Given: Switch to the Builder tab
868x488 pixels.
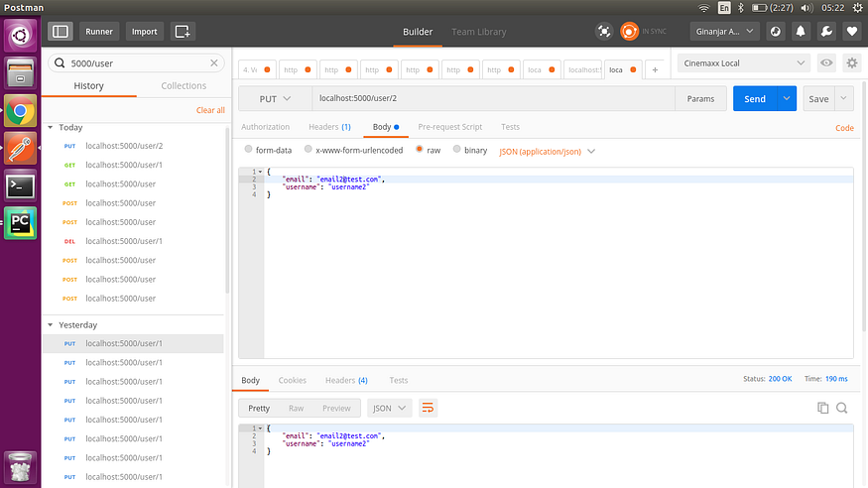Looking at the screenshot, I should (418, 32).
